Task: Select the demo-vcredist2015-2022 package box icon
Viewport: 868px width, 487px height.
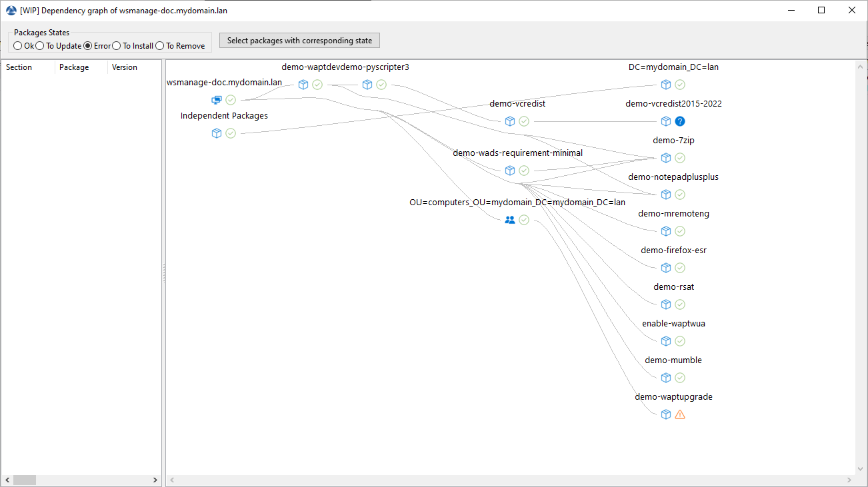Action: 665,121
